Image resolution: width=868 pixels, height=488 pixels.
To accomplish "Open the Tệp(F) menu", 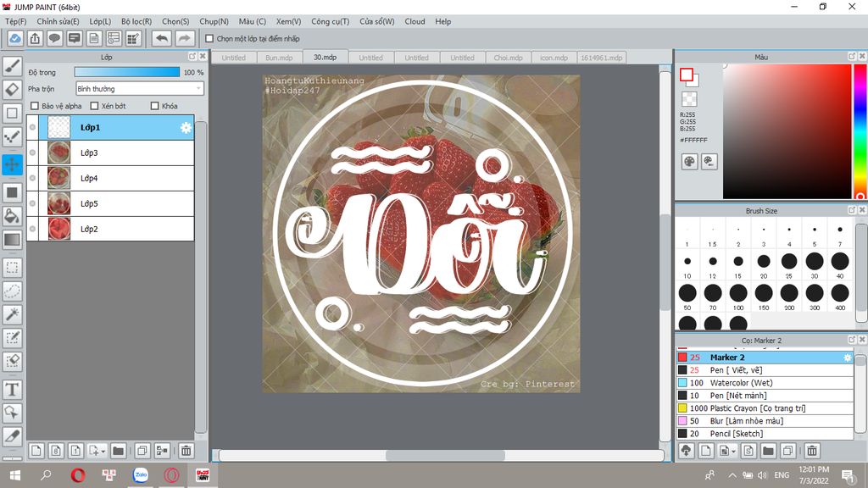I will 15,21.
